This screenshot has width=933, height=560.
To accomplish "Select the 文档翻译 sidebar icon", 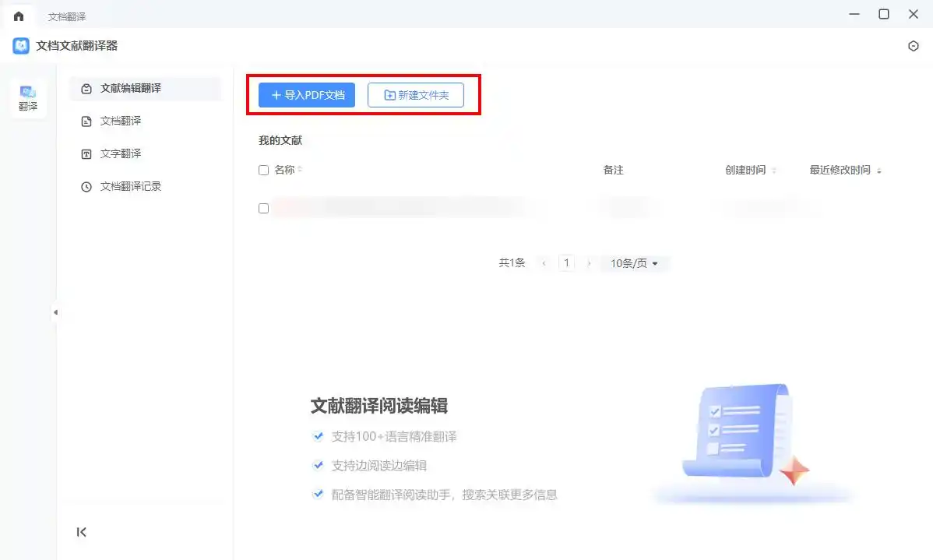I will click(x=87, y=121).
